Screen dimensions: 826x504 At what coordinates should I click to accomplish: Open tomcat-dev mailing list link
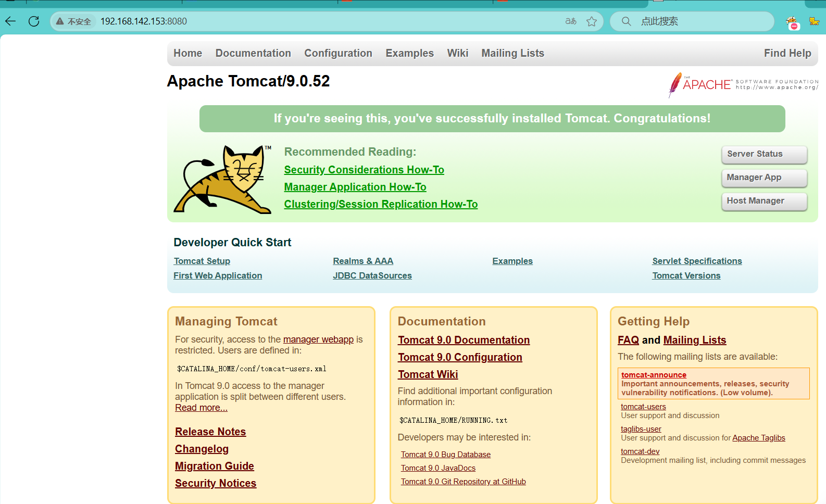640,451
